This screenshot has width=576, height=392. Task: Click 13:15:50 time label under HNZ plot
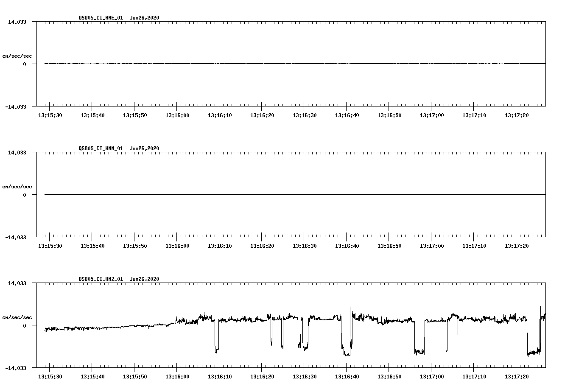(x=135, y=377)
